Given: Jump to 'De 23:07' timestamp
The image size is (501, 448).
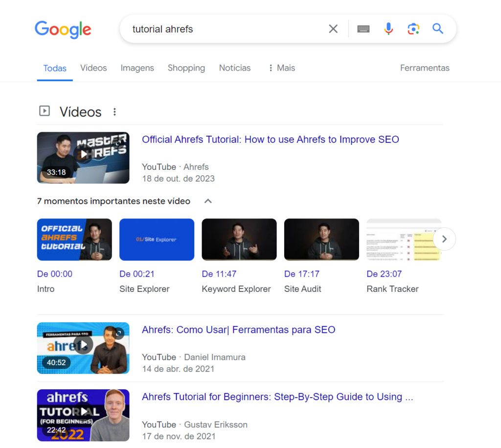Looking at the screenshot, I should 384,274.
